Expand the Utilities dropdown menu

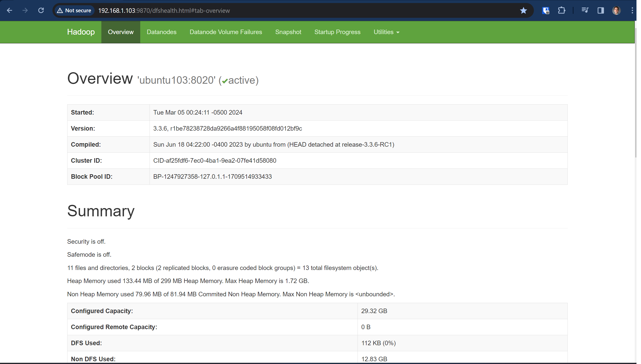386,32
